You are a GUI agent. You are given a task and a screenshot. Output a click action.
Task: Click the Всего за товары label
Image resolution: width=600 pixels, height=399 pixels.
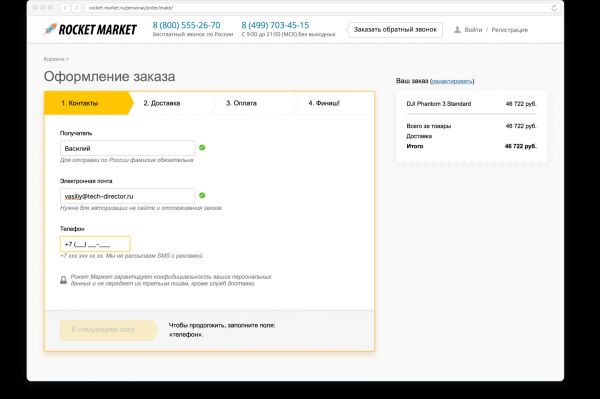pyautogui.click(x=429, y=126)
